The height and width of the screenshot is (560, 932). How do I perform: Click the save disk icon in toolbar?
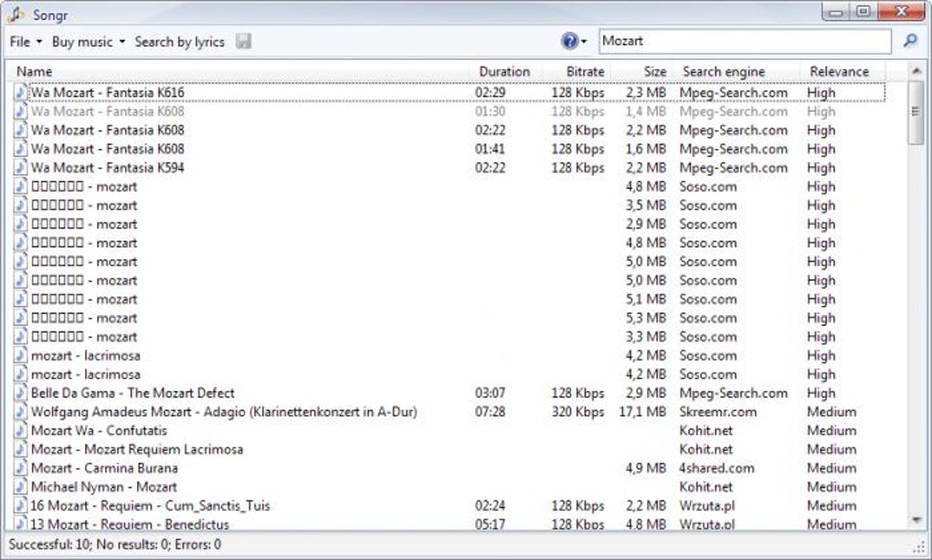(x=243, y=41)
